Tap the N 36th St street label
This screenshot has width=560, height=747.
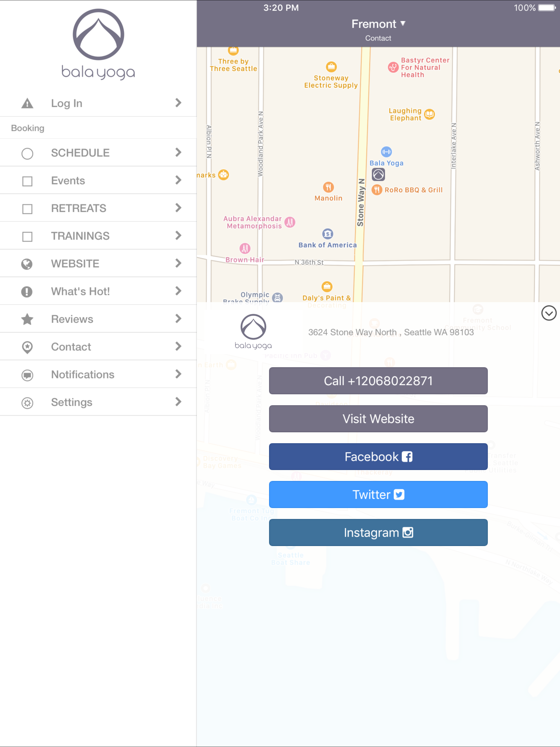pyautogui.click(x=309, y=262)
